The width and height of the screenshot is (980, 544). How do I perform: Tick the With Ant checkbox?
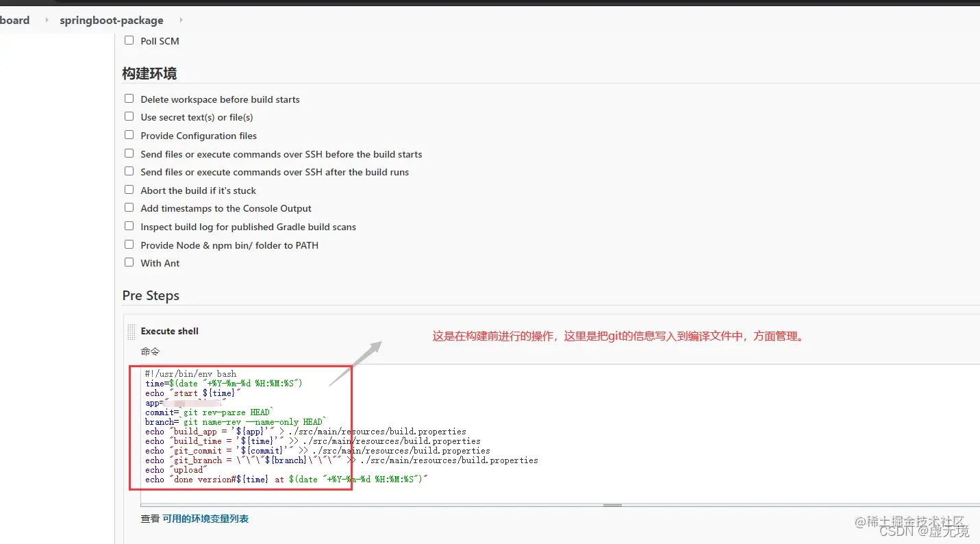[x=129, y=262]
